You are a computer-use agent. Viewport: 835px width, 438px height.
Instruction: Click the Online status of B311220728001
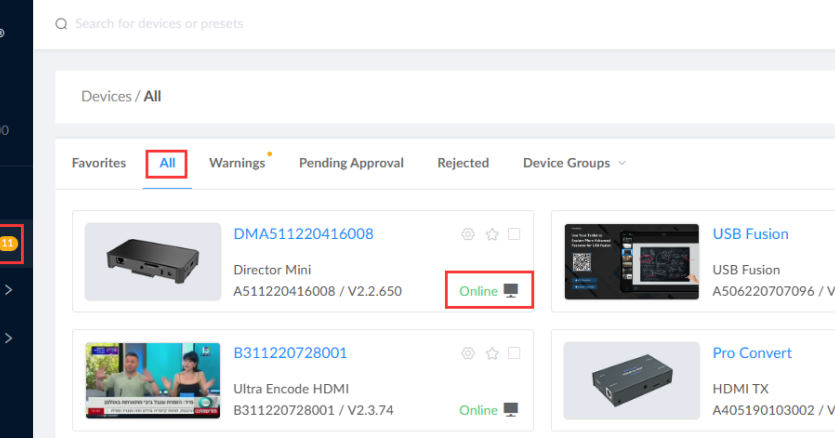(x=478, y=410)
